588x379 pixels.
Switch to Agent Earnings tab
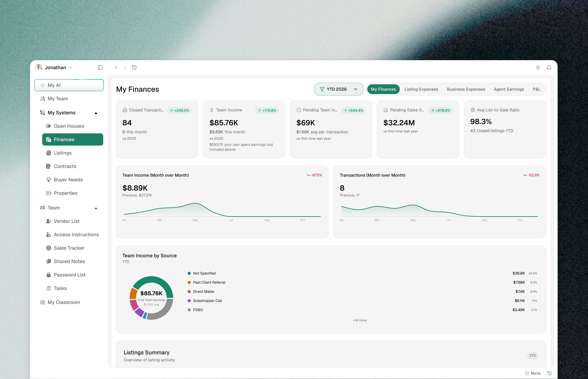coord(509,89)
